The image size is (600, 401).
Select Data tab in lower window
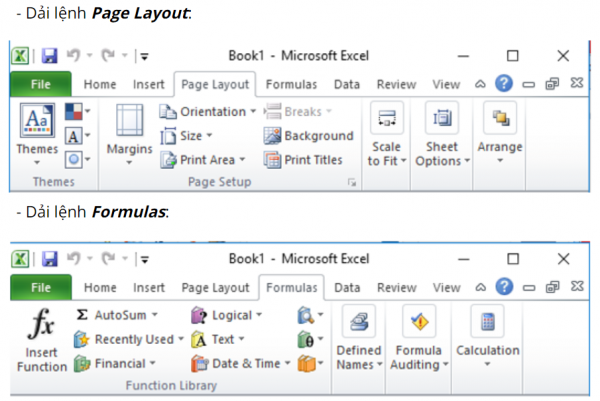point(347,288)
